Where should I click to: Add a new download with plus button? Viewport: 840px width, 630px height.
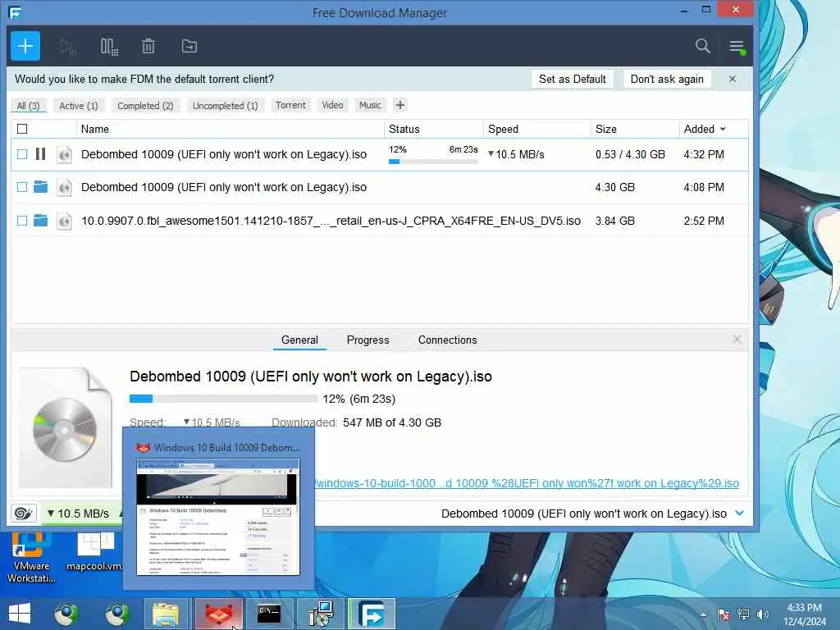point(25,46)
